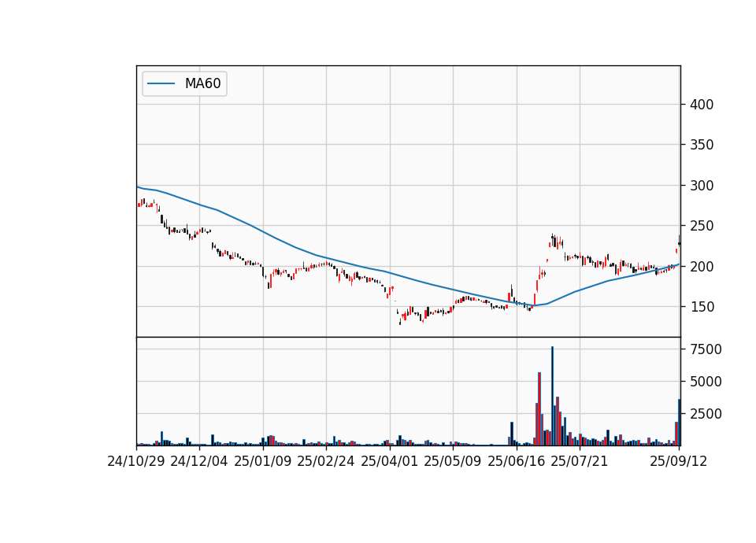Click the 25/05/09 date label

pyautogui.click(x=453, y=461)
